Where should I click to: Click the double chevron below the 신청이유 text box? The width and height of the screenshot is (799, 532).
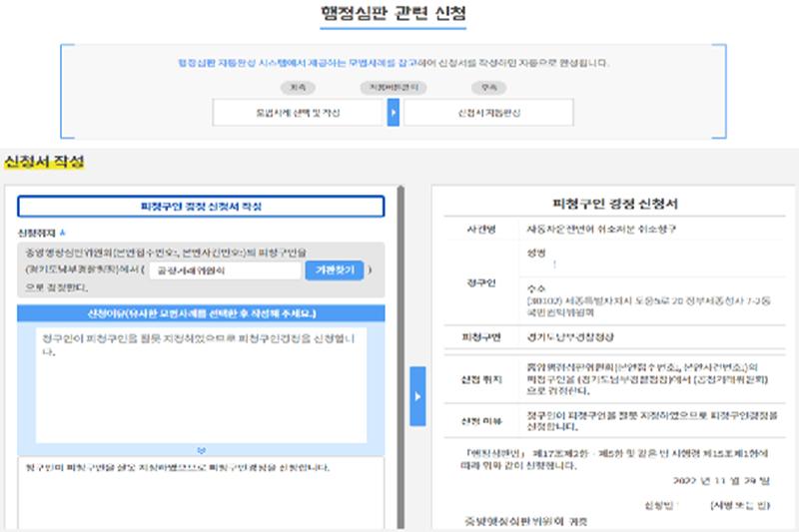click(x=201, y=450)
